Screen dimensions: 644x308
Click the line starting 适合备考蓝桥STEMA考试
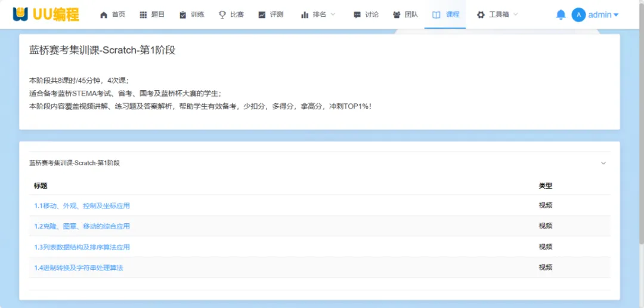click(125, 93)
